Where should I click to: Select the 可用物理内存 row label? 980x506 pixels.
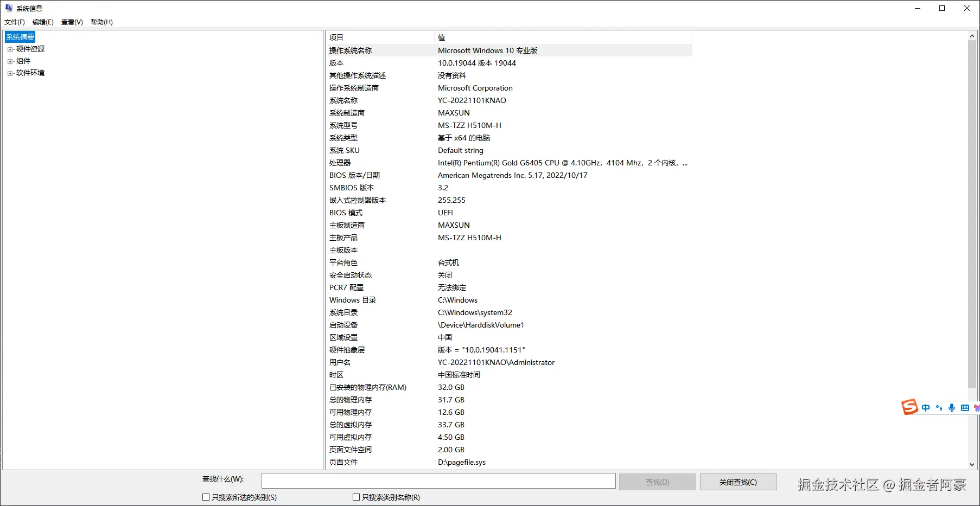(x=351, y=412)
